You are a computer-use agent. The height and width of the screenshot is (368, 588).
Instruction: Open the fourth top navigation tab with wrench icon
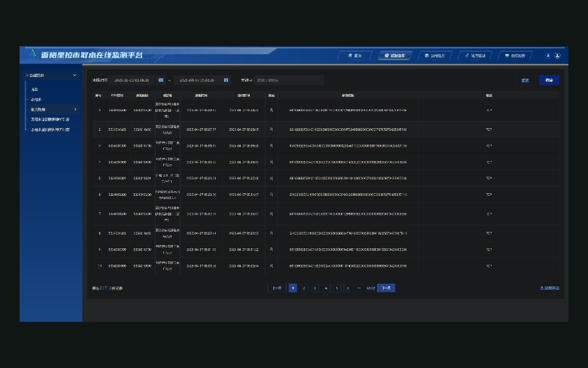pyautogui.click(x=475, y=56)
